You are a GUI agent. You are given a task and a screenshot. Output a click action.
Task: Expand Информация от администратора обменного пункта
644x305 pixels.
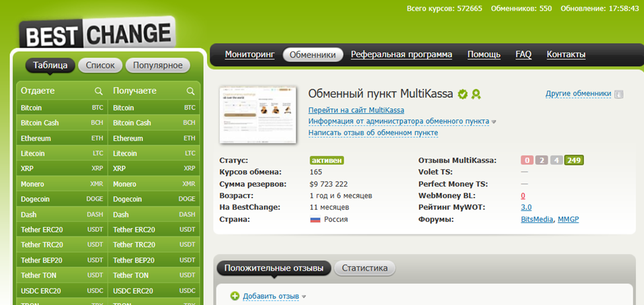[399, 121]
